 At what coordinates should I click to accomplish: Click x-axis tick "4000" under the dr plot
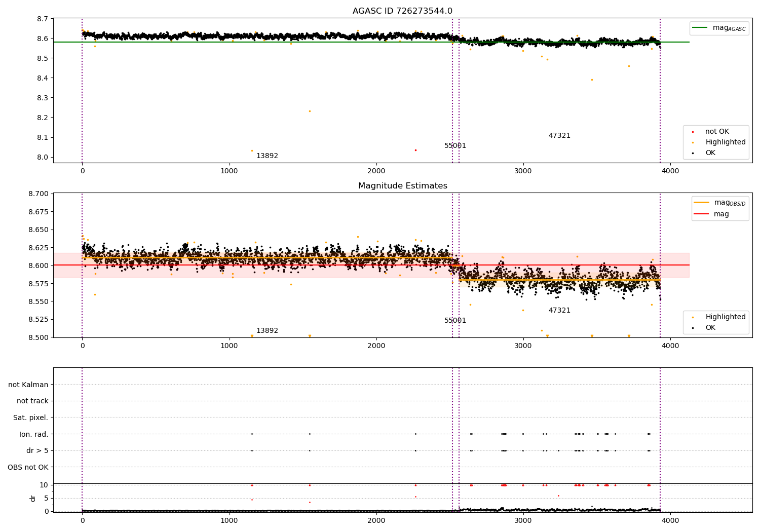[670, 521]
